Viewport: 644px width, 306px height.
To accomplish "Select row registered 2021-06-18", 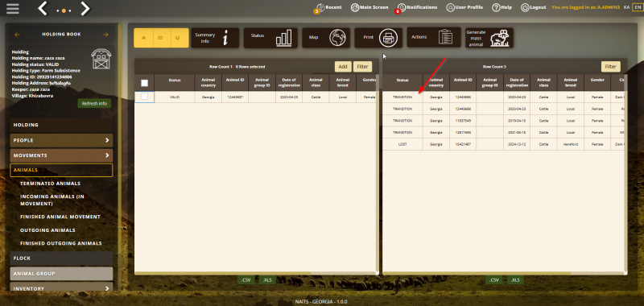I will tap(503, 133).
